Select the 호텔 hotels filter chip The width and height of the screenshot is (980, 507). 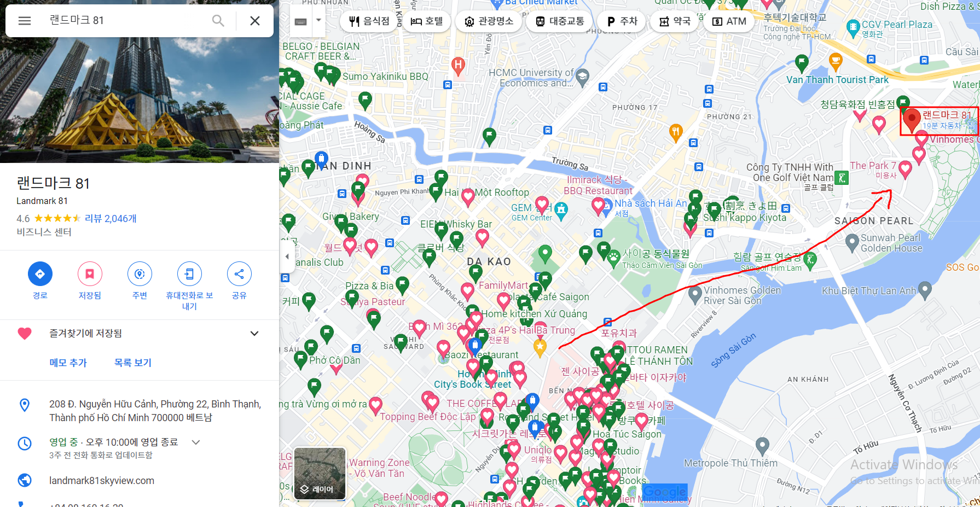427,21
